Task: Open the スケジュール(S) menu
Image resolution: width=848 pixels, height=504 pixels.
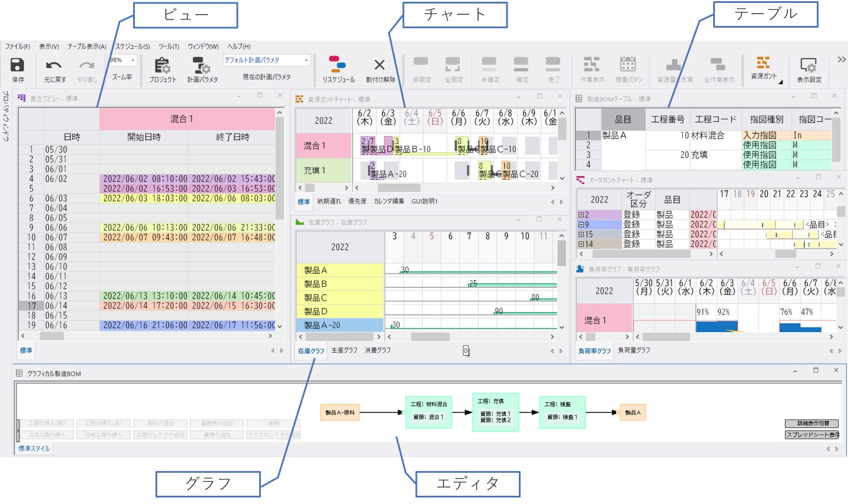Action: tap(132, 47)
